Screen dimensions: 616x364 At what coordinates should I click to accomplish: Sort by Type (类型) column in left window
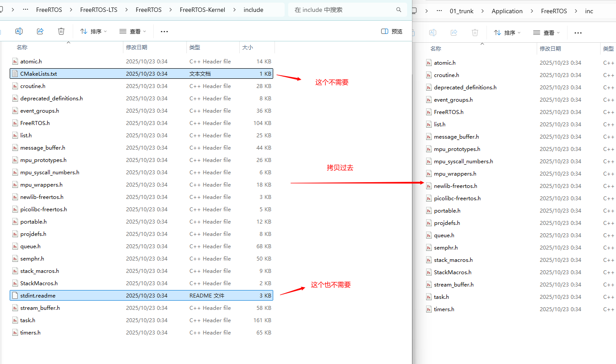point(195,47)
